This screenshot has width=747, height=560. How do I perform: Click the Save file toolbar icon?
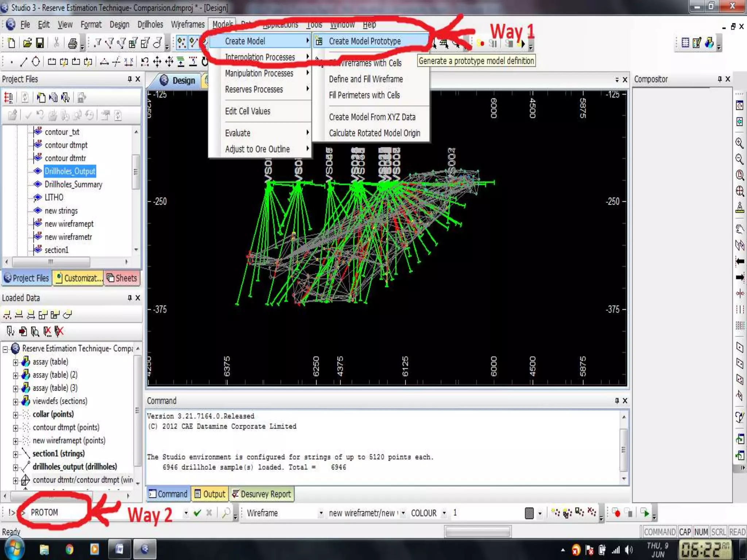click(40, 43)
